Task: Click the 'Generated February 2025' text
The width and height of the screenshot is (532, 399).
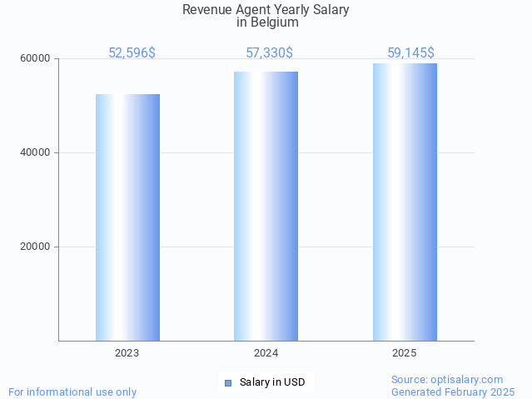Action: click(x=452, y=392)
